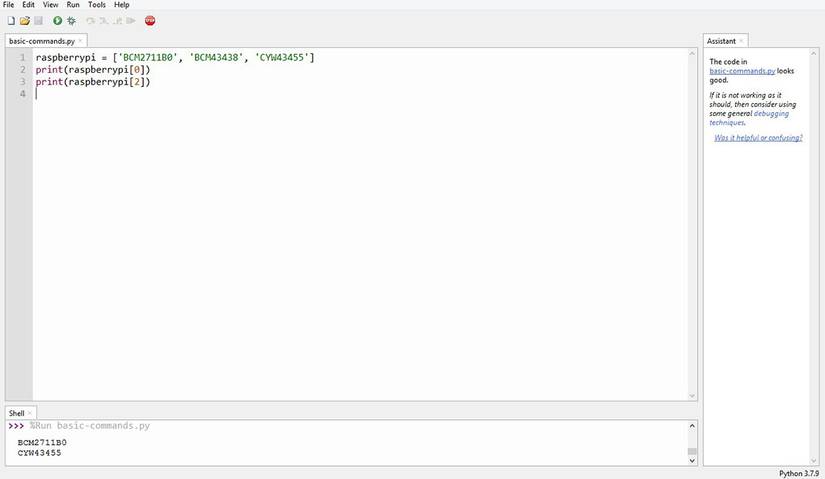Place the cursor on empty line 4

pos(360,94)
